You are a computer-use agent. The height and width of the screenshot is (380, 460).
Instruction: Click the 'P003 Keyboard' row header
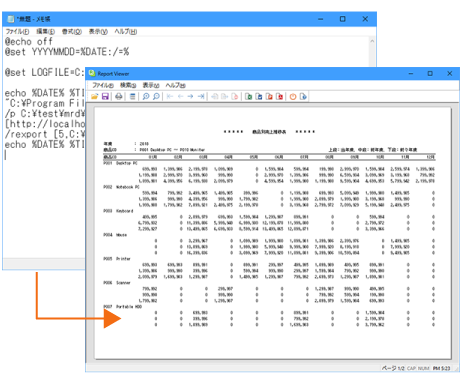coord(118,211)
